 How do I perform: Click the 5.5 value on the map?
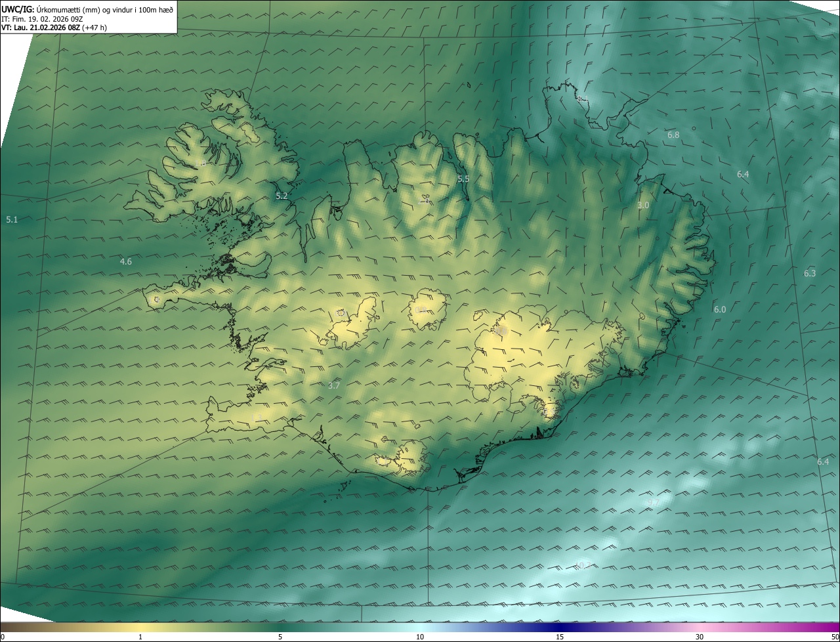463,179
